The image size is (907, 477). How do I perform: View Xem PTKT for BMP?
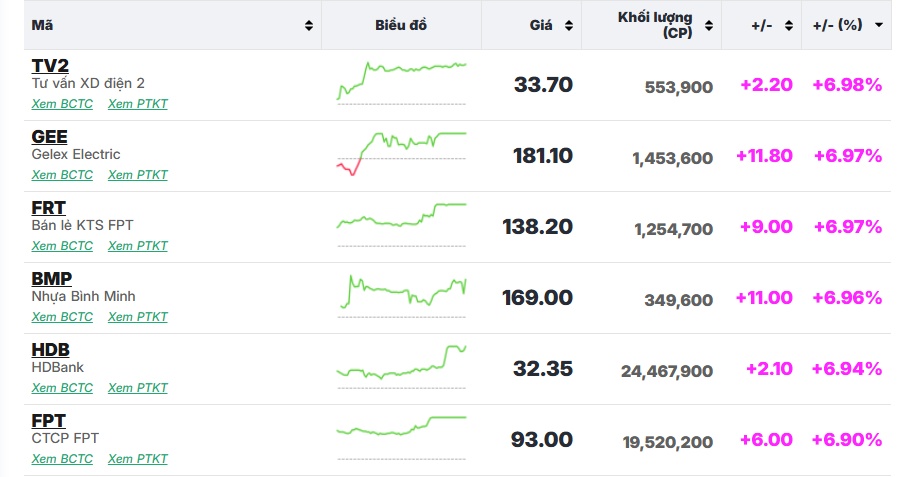138,317
